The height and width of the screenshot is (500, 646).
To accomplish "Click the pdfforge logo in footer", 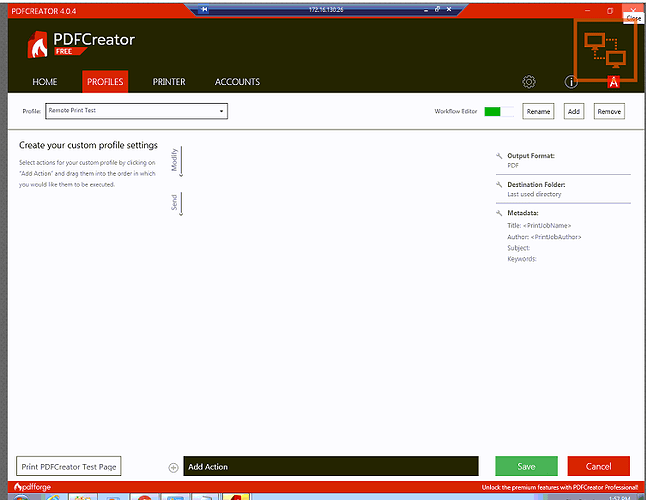I will click(33, 487).
